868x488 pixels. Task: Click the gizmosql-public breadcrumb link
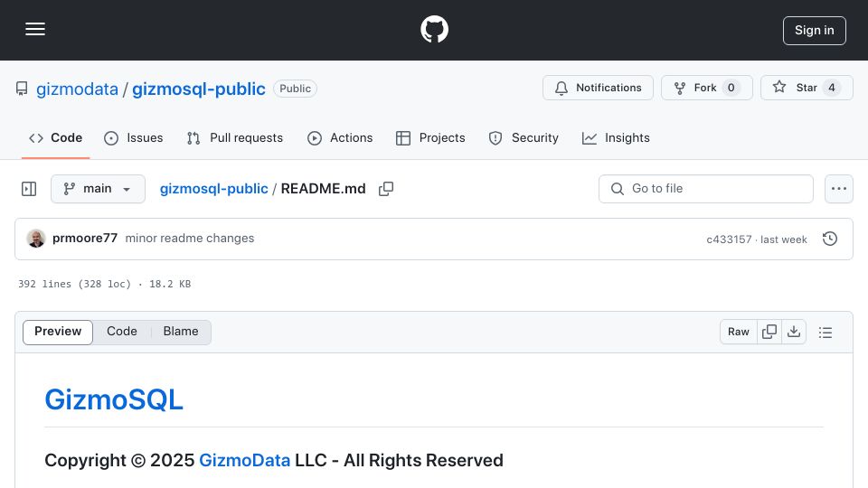pyautogui.click(x=213, y=189)
